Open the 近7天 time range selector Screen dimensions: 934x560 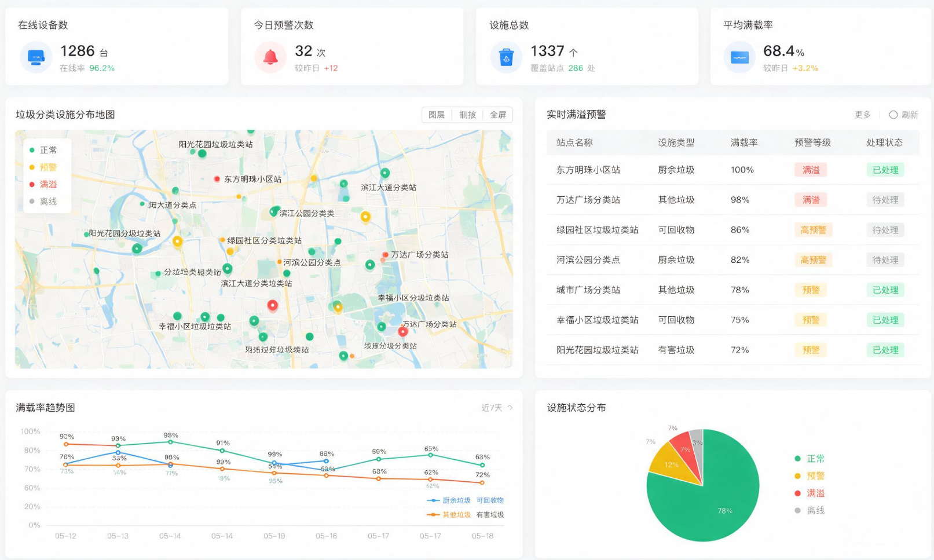[497, 408]
